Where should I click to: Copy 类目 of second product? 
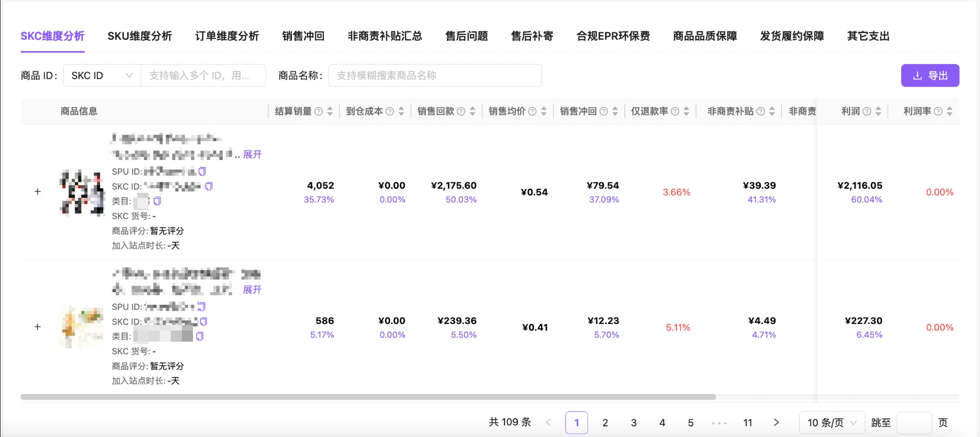click(x=200, y=336)
